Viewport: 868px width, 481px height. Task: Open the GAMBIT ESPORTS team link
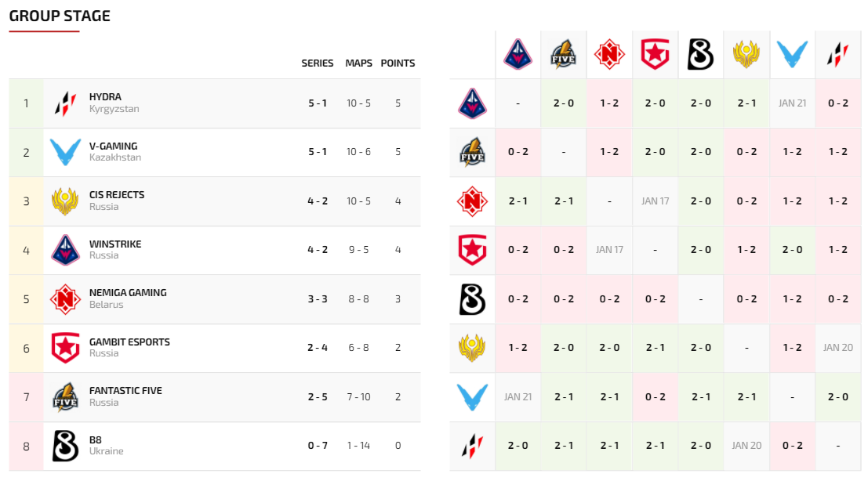(x=129, y=342)
